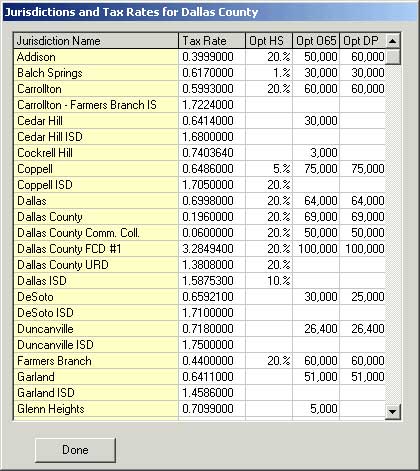The image size is (420, 471).
Task: Select the Addison jurisdiction row
Action: tap(199, 57)
